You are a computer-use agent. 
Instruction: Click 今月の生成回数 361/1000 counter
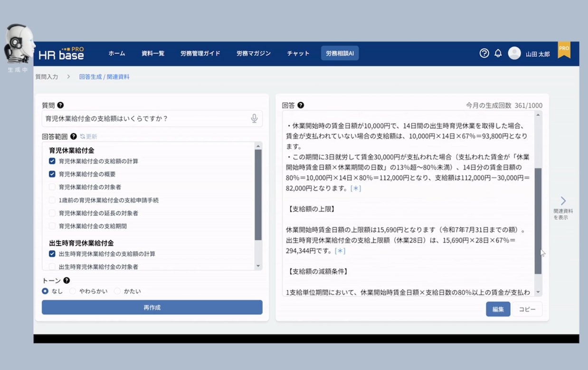(x=504, y=106)
